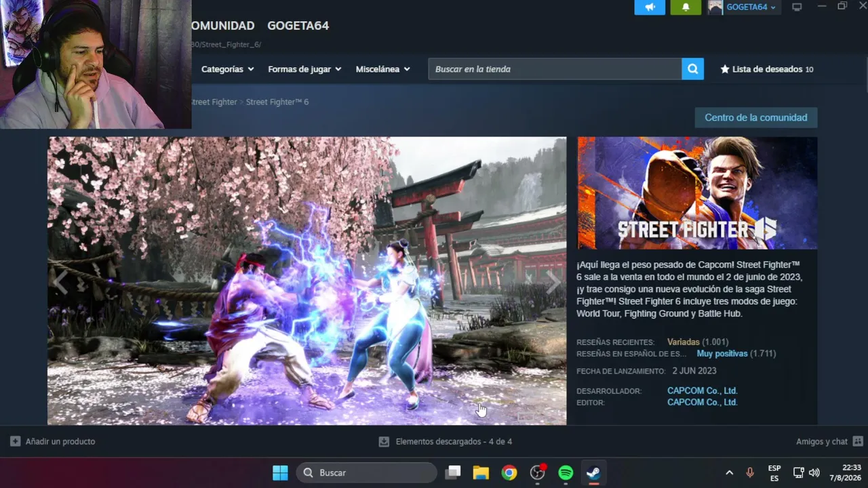Open the volume speaker tray icon
Viewport: 868px width, 488px height.
pos(814,472)
